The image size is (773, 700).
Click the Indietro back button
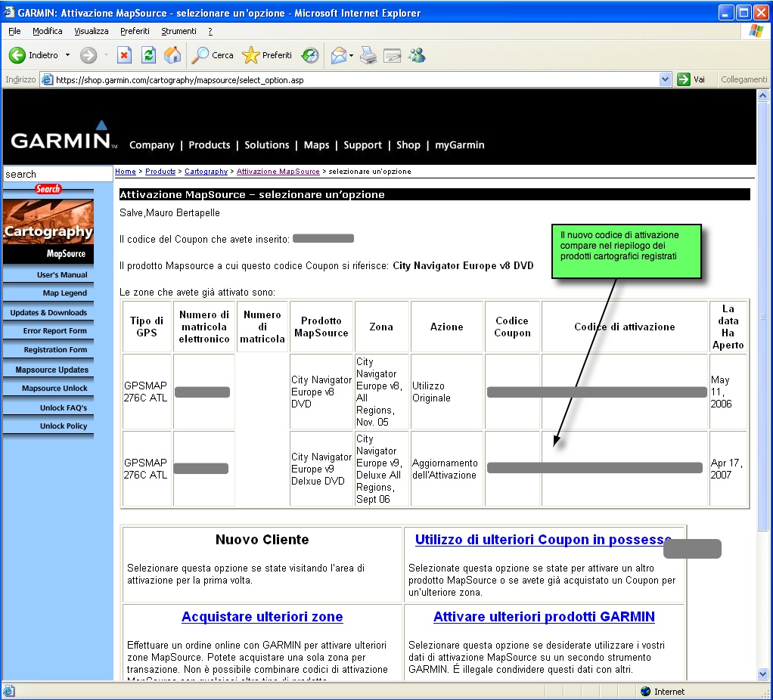coord(34,55)
